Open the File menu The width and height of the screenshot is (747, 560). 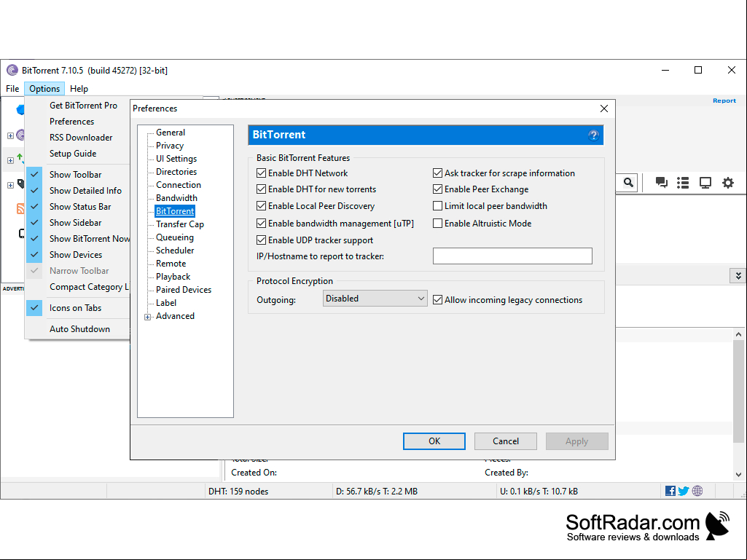pyautogui.click(x=12, y=89)
